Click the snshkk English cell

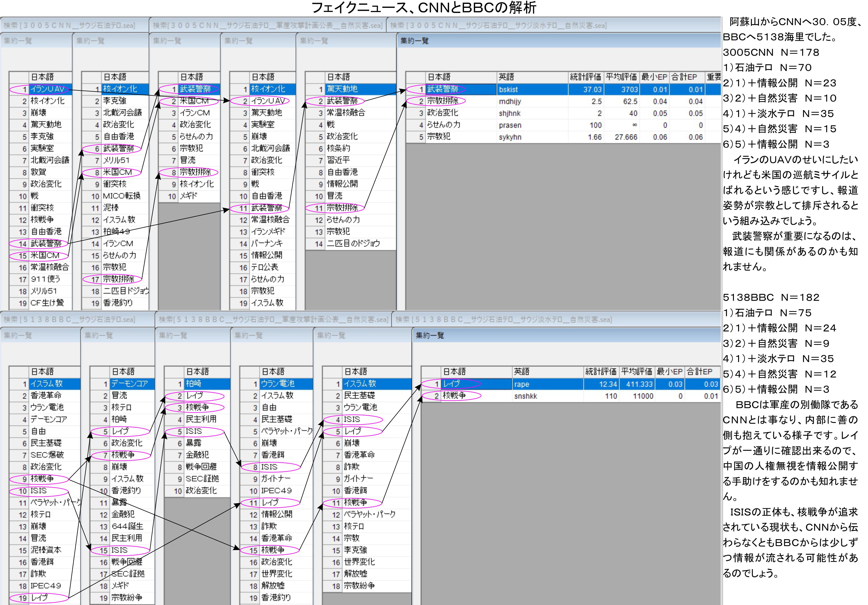(x=526, y=396)
